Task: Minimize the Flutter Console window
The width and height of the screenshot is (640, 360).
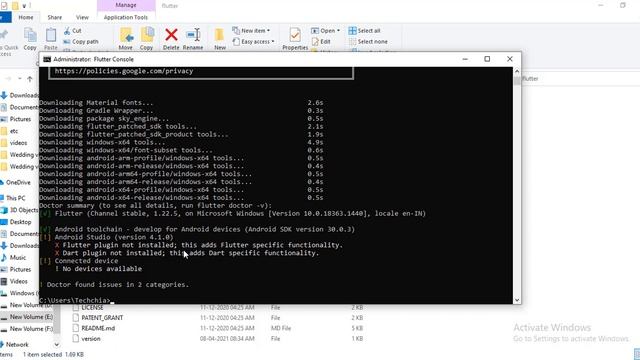Action: click(x=465, y=59)
